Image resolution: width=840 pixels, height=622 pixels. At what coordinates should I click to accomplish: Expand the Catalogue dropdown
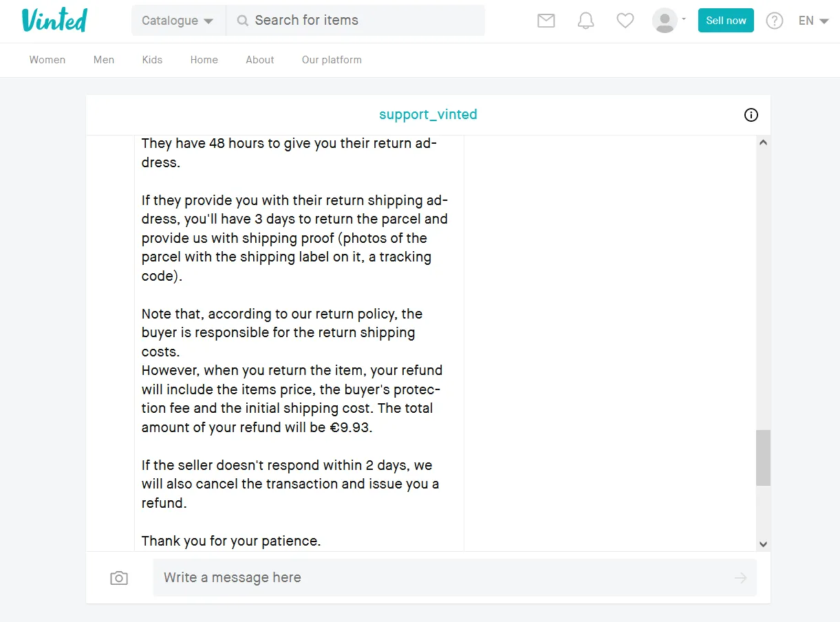[178, 21]
